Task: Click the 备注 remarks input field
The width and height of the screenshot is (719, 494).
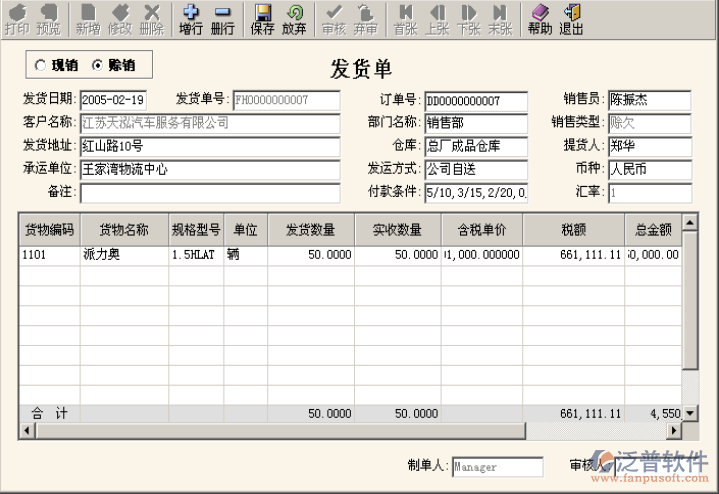Action: point(210,192)
